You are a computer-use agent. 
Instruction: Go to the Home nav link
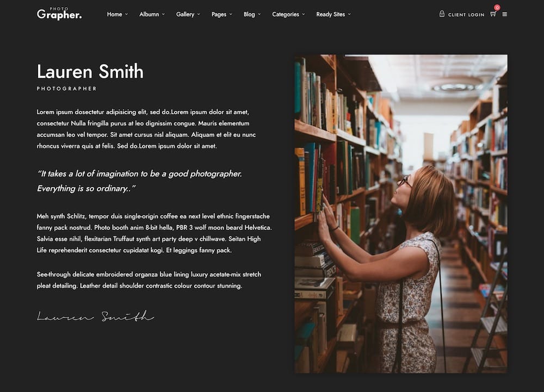point(114,14)
